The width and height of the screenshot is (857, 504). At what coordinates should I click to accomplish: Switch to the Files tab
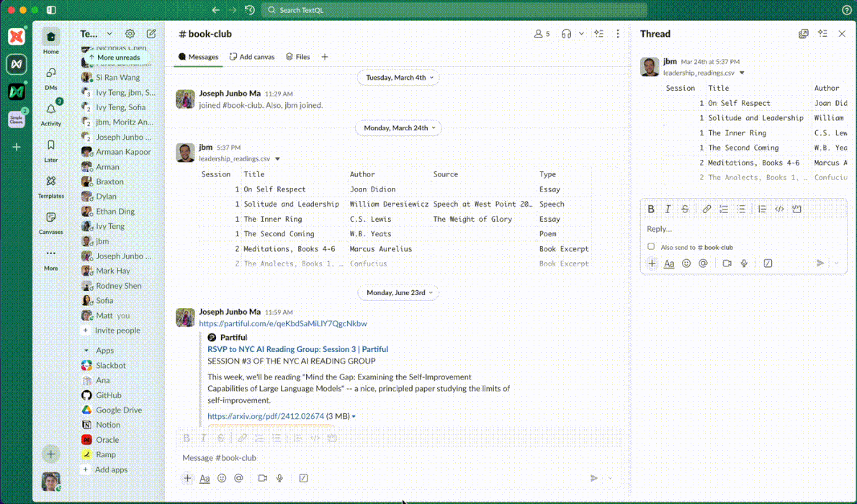pyautogui.click(x=297, y=56)
